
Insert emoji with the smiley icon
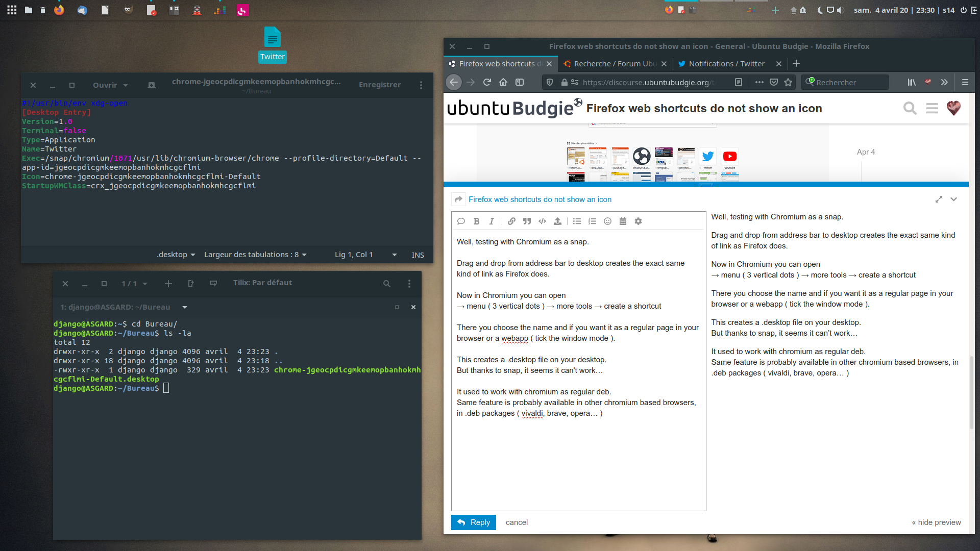[607, 221]
